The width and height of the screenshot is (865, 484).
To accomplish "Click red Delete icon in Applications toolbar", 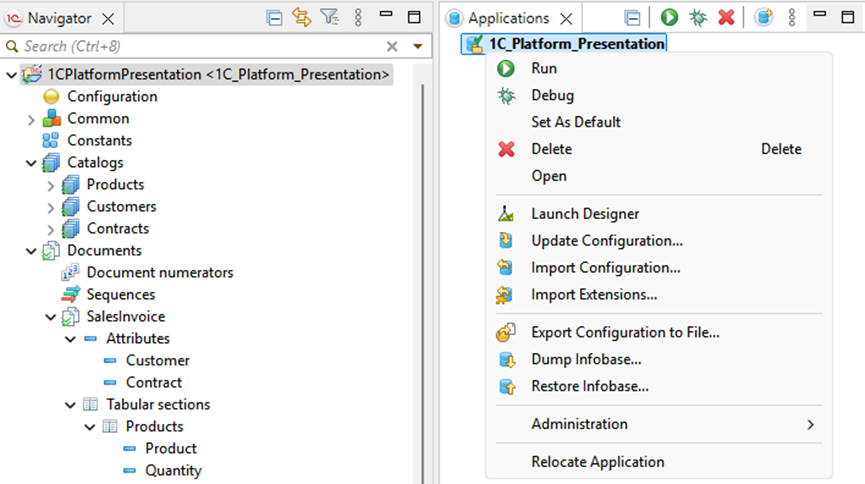I will [x=726, y=18].
